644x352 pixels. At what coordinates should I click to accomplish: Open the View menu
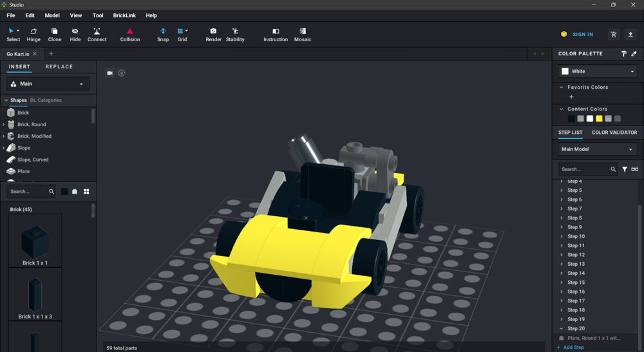point(75,15)
